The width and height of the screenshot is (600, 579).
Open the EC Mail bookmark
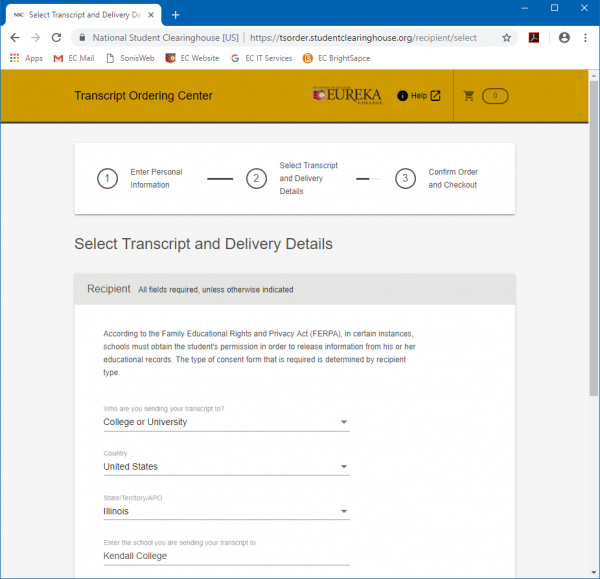[x=73, y=58]
